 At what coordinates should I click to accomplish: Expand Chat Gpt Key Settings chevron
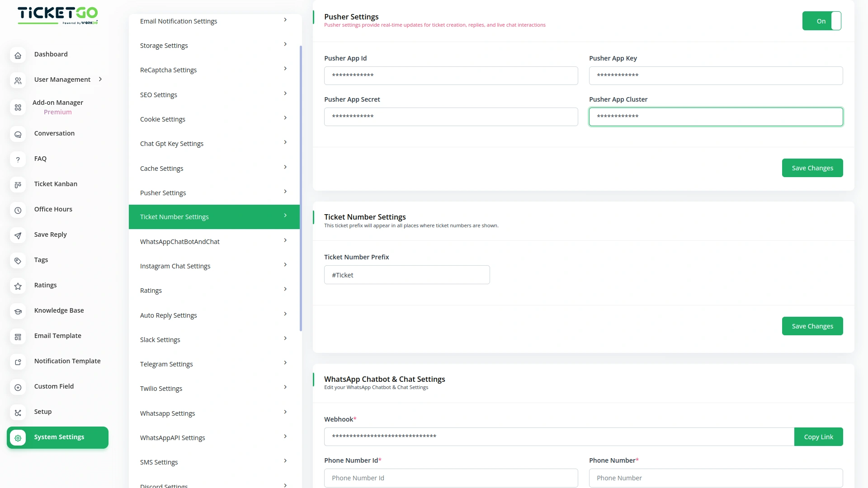(285, 142)
